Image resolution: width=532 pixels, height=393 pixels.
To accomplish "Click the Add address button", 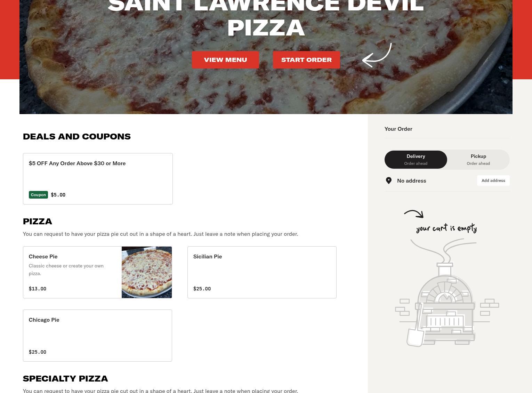I will (x=493, y=181).
